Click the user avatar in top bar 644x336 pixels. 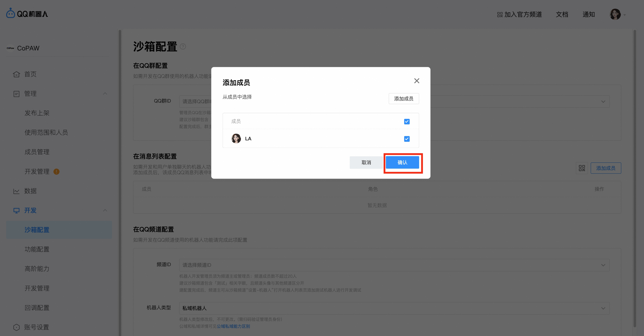pos(615,14)
